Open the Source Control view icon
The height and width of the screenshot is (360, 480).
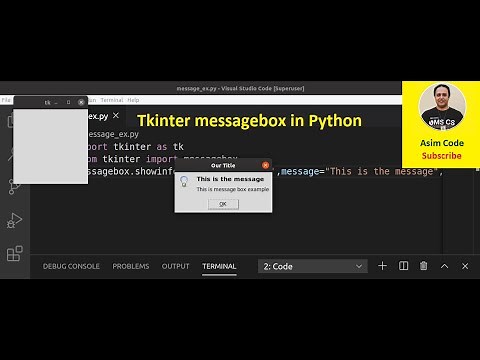click(x=13, y=187)
